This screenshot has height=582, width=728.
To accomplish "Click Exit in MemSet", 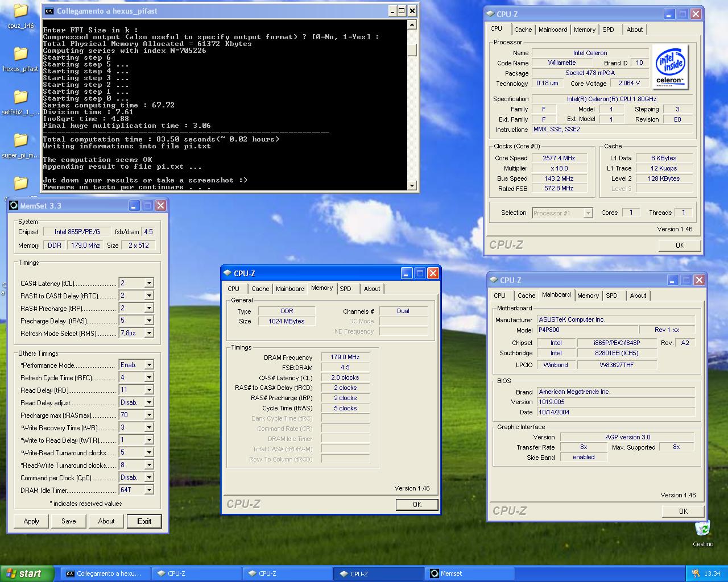I will click(144, 521).
